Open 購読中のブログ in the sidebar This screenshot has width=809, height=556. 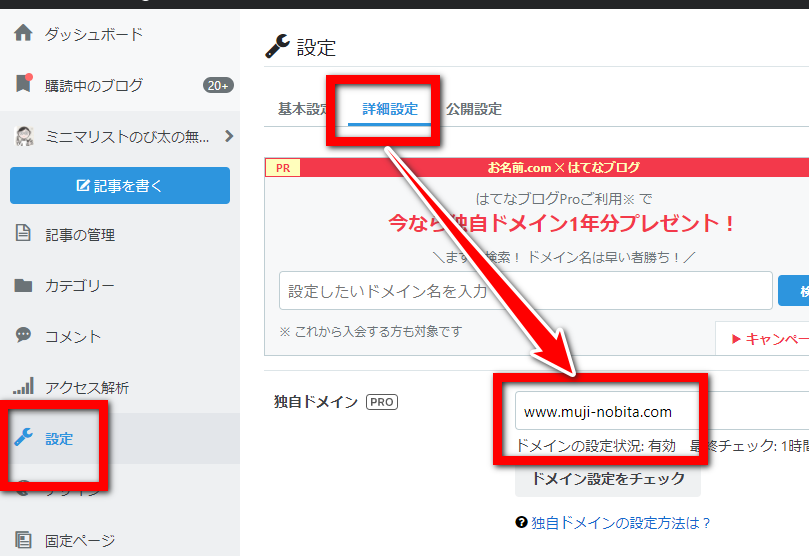coord(93,86)
